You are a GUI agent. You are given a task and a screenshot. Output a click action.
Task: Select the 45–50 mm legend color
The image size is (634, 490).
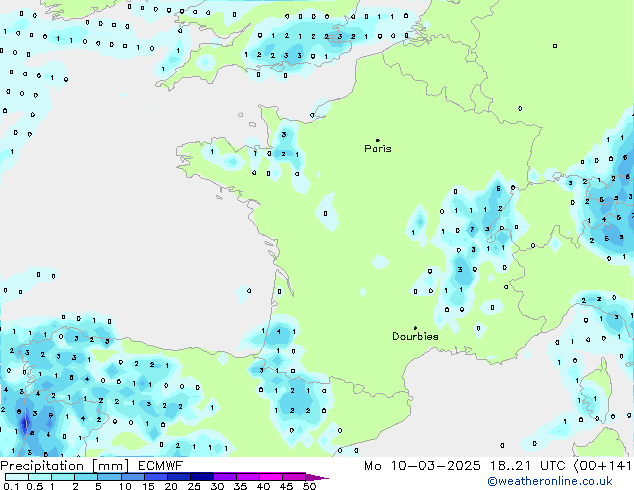pyautogui.click(x=294, y=477)
